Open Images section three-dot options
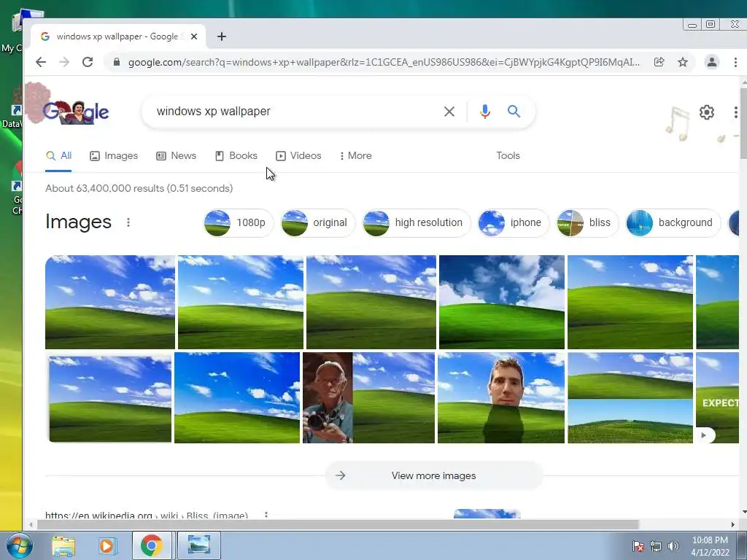The width and height of the screenshot is (747, 560). coord(128,222)
